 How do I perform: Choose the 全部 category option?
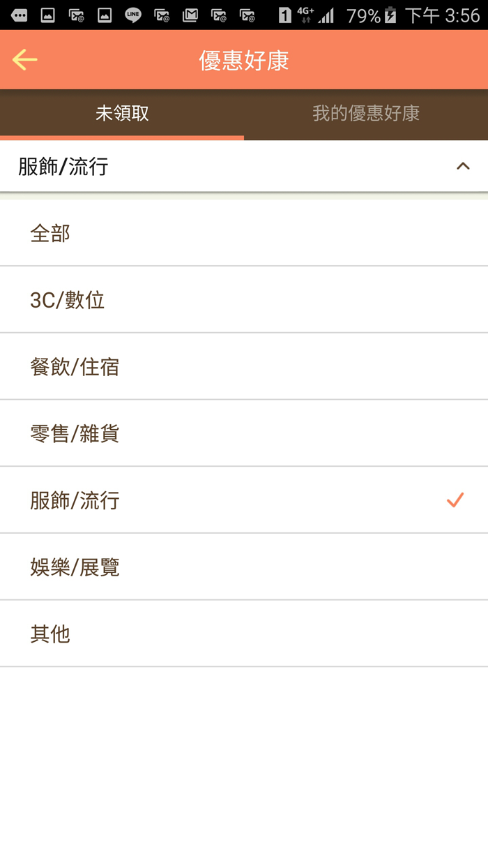[244, 233]
